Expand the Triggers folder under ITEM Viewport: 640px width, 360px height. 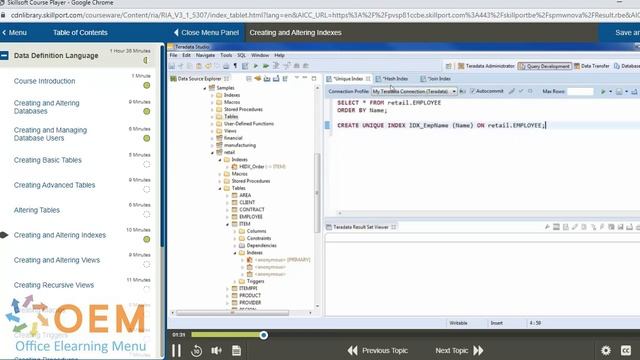235,281
